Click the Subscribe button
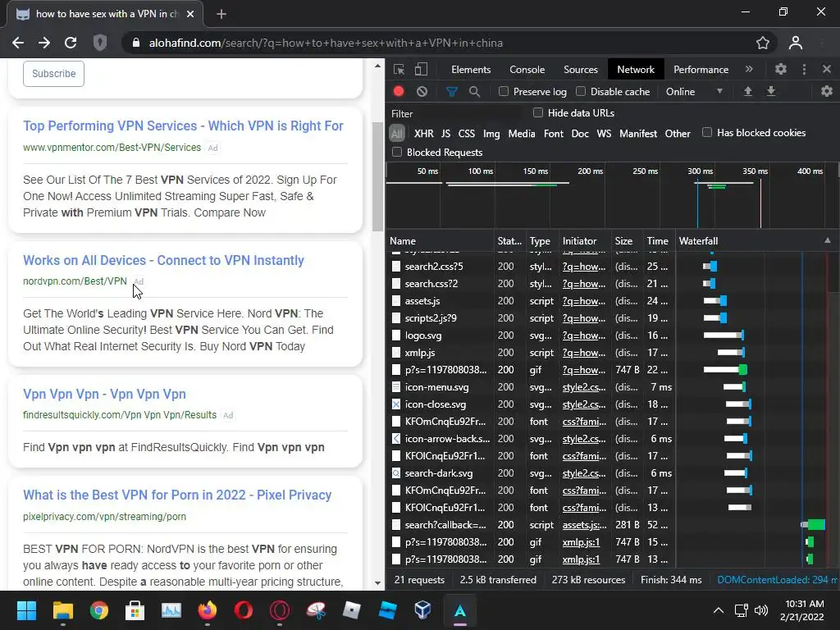Viewport: 840px width, 630px height. tap(53, 73)
